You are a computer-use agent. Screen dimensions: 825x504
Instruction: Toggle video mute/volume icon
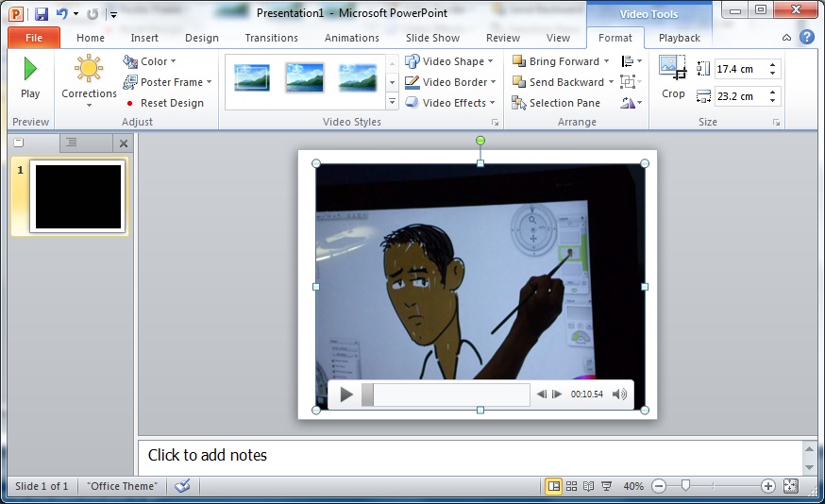tap(620, 395)
